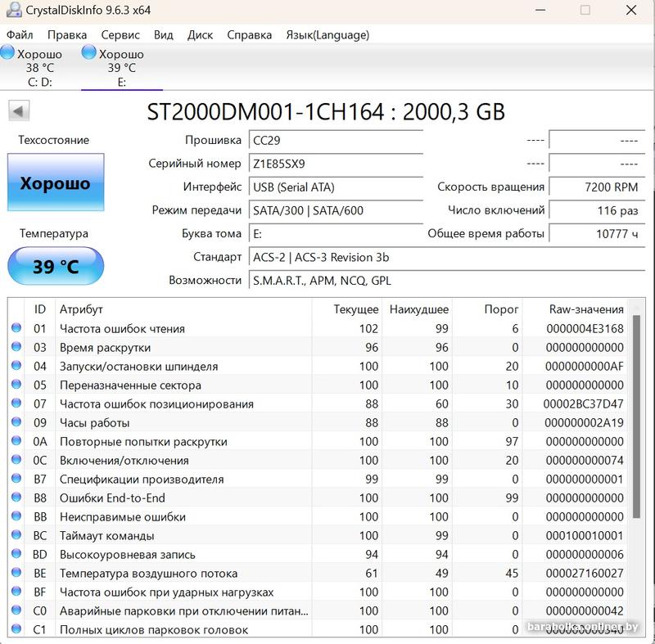Click the CrystalDiskInfo app icon in title bar
Image resolution: width=655 pixels, height=644 pixels.
12,11
